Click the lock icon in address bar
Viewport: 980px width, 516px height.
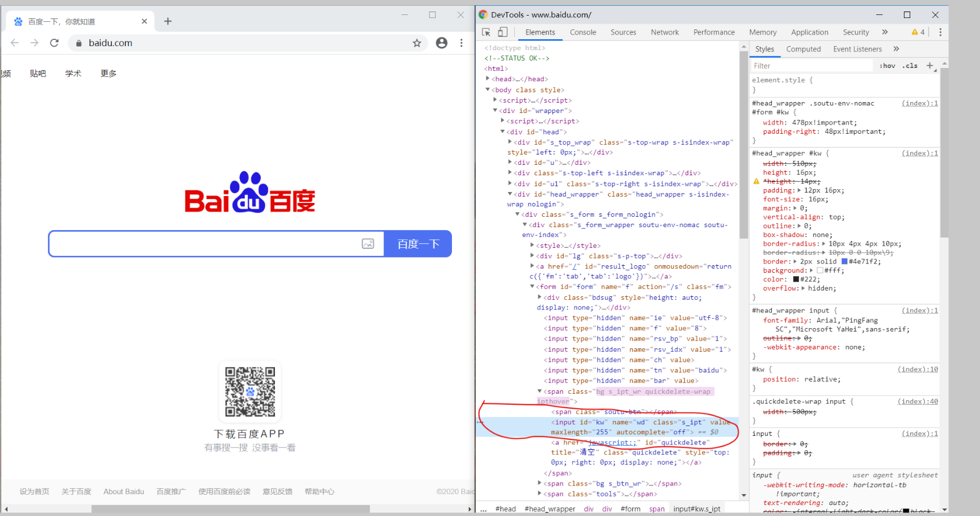pos(79,43)
